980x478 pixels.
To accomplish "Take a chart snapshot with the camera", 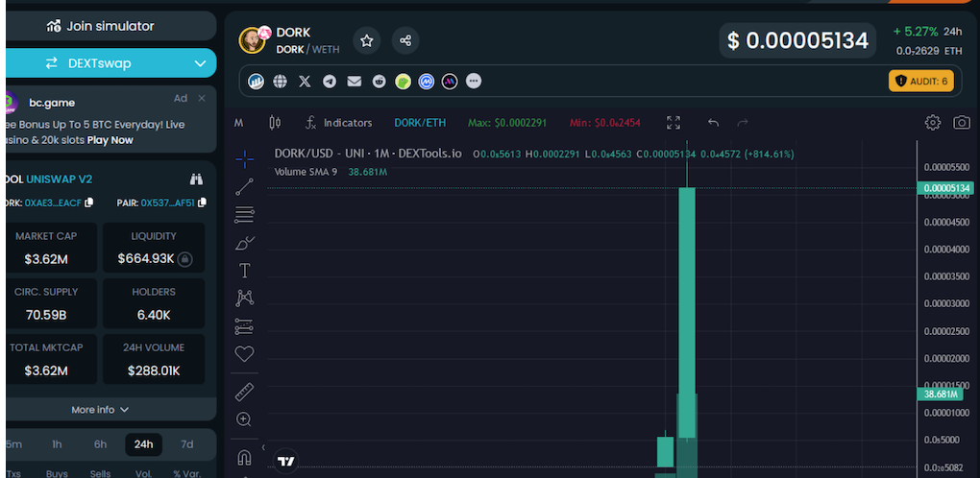I will click(961, 122).
